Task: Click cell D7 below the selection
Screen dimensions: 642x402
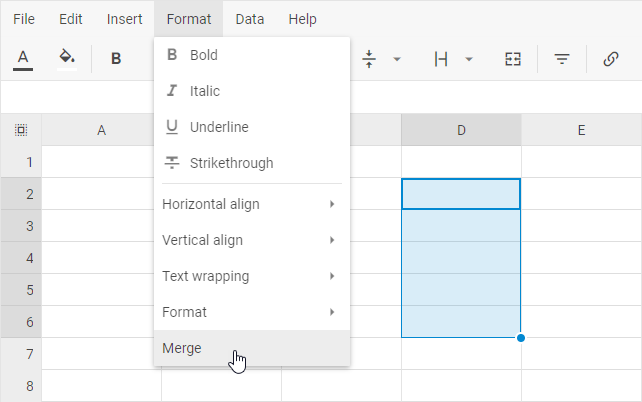Action: click(461, 354)
